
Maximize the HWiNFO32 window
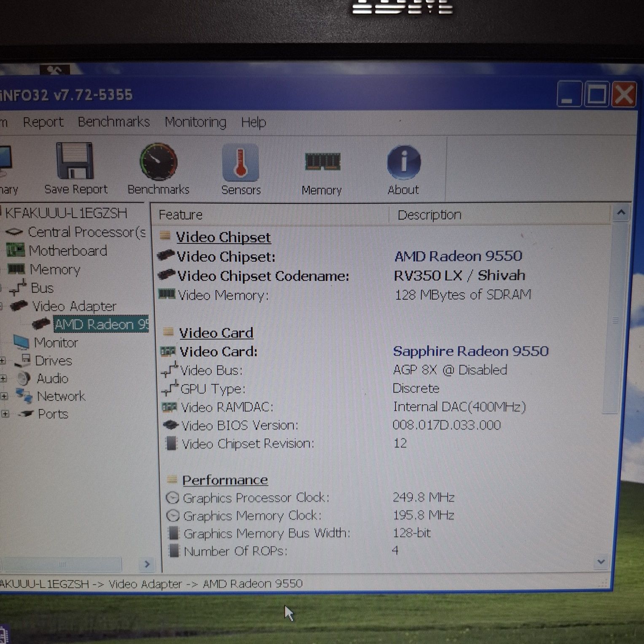point(596,94)
